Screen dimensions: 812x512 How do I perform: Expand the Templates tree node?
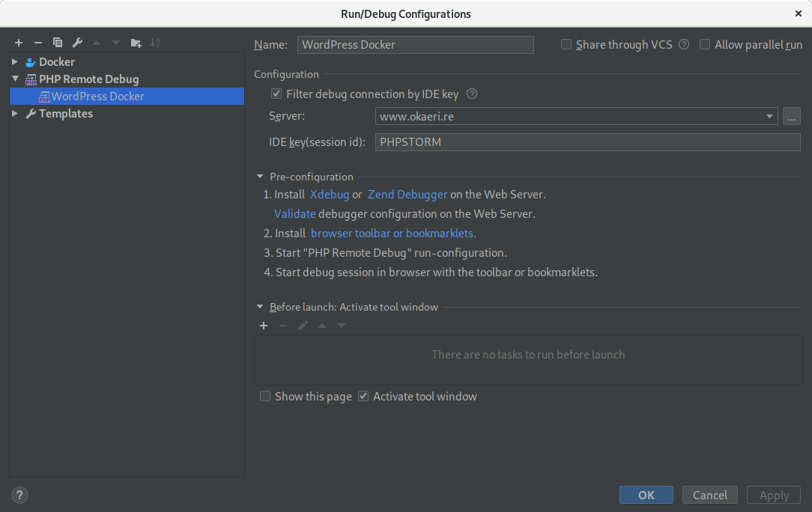pyautogui.click(x=15, y=113)
